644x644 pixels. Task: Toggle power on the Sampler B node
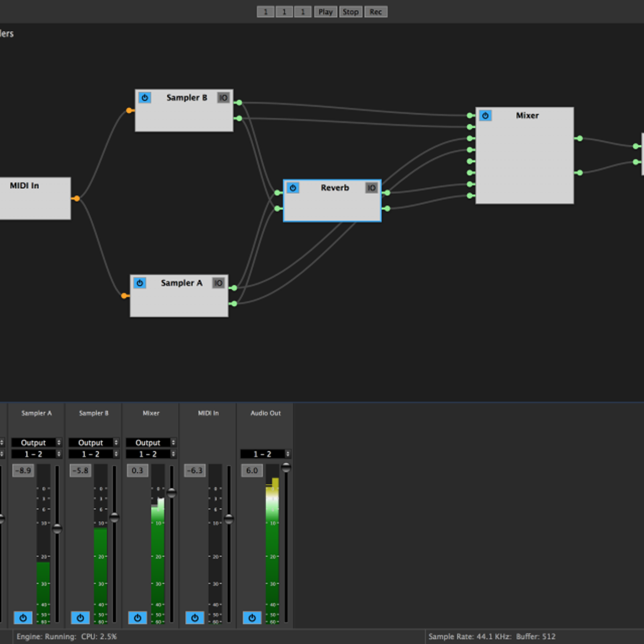pyautogui.click(x=144, y=98)
